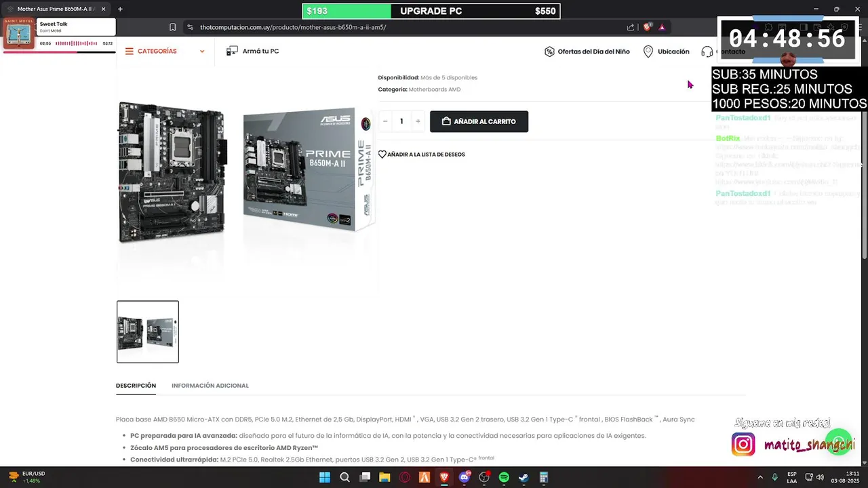This screenshot has width=868, height=488.
Task: Open OBS Studio from taskbar
Action: pyautogui.click(x=484, y=477)
